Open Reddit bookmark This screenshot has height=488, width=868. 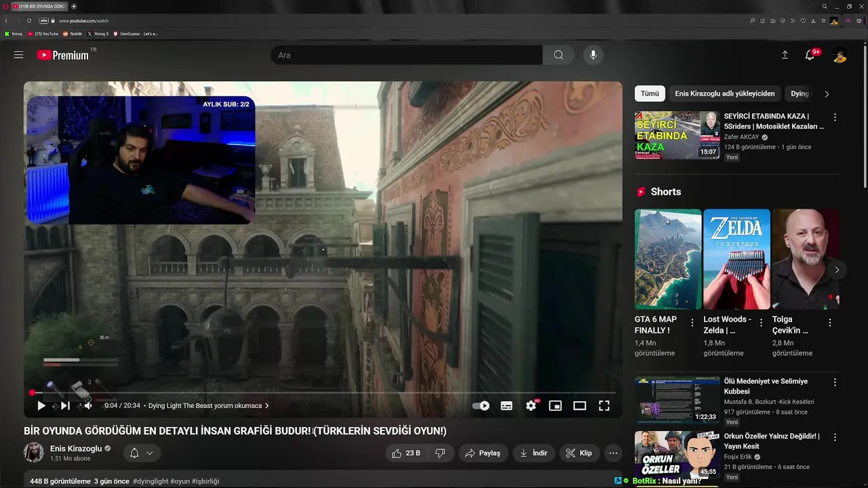(x=73, y=33)
